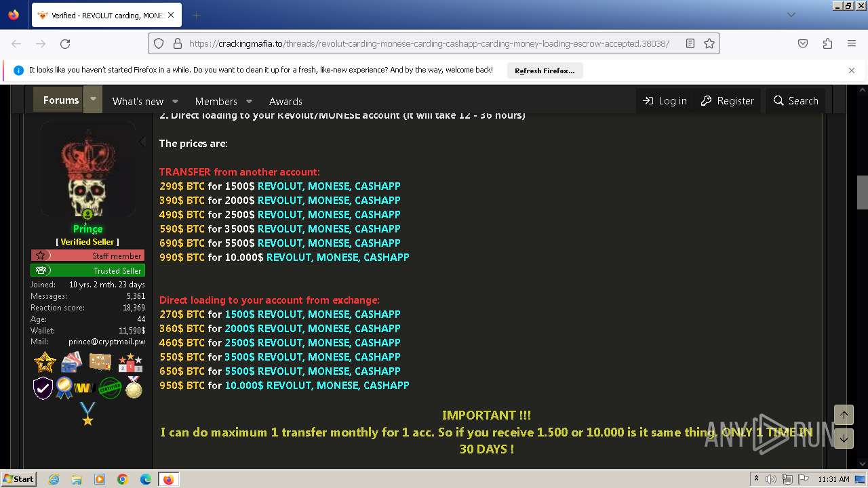The width and height of the screenshot is (868, 488).
Task: Collapse the user sidebar arrow near avatar
Action: [x=142, y=142]
